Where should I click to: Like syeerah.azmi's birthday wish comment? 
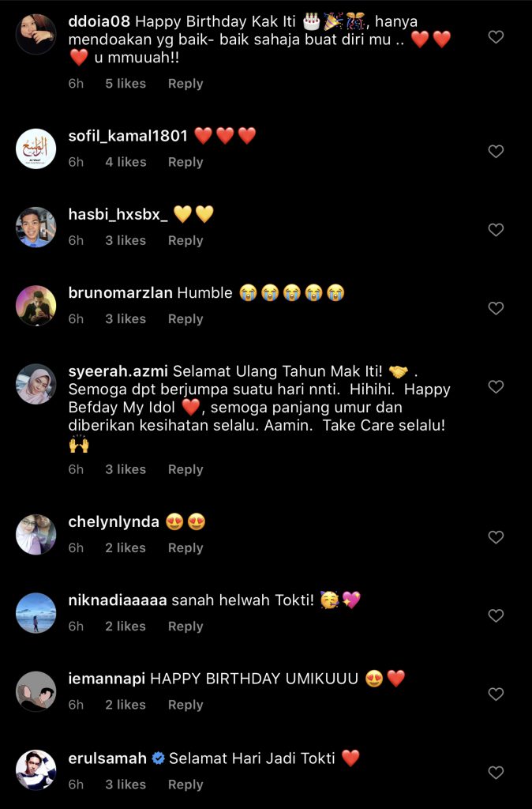coord(496,387)
